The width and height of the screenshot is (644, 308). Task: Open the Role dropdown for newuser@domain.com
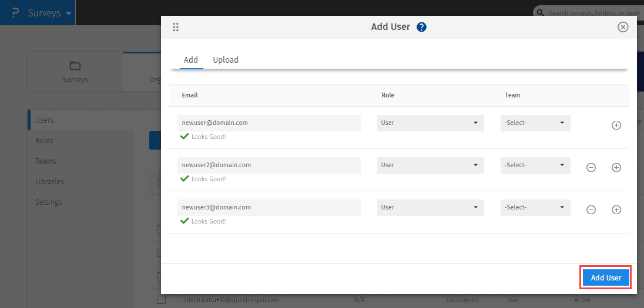coord(431,123)
